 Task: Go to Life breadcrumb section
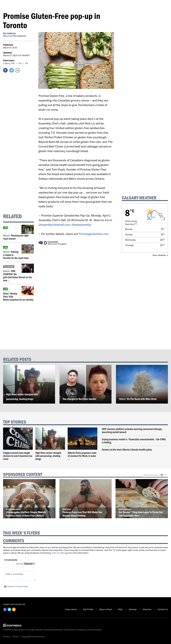point(20,63)
